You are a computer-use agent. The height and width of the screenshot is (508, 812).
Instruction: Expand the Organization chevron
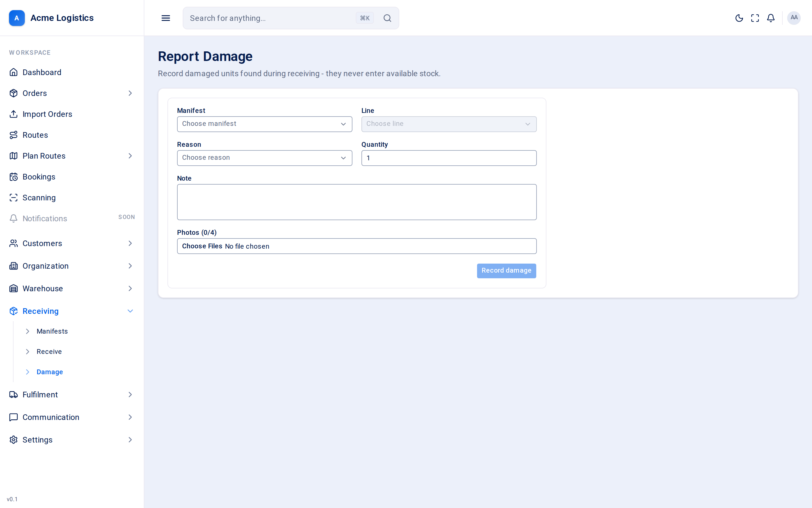(x=130, y=266)
